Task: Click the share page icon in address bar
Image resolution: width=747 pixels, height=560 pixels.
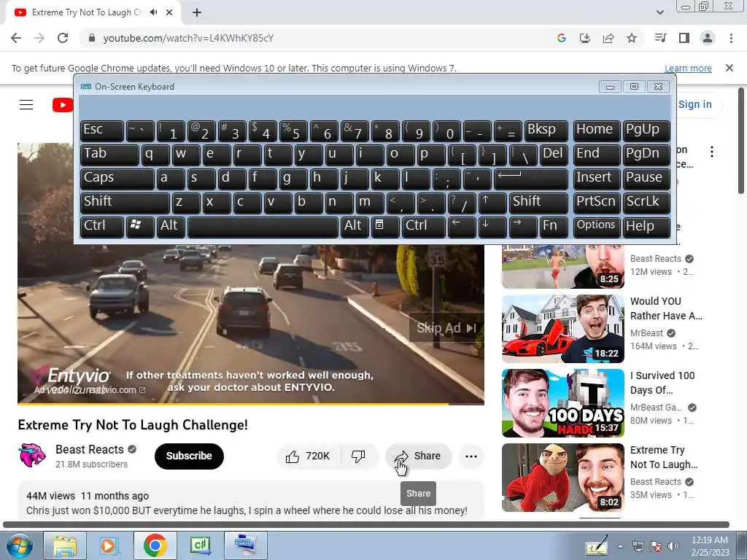Action: pyautogui.click(x=608, y=38)
